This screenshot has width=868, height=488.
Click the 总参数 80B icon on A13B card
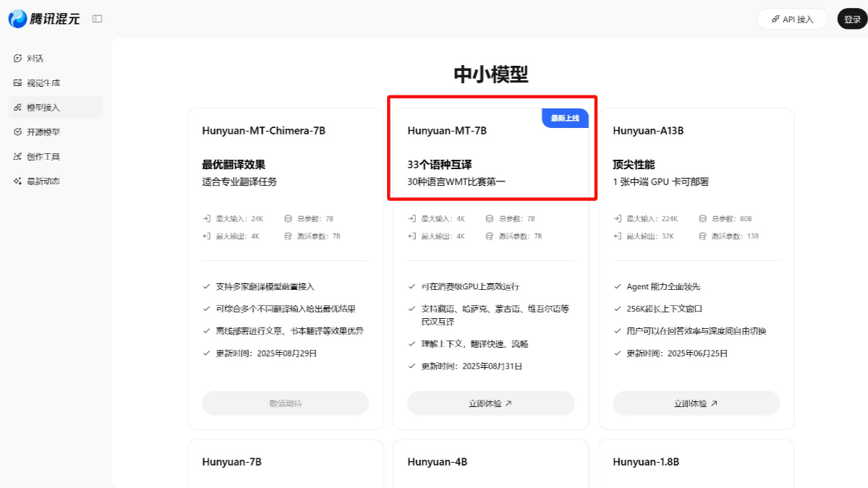click(703, 218)
